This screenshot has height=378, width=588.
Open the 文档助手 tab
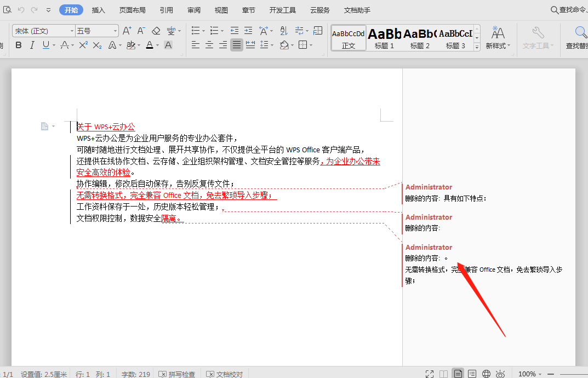[x=357, y=10]
